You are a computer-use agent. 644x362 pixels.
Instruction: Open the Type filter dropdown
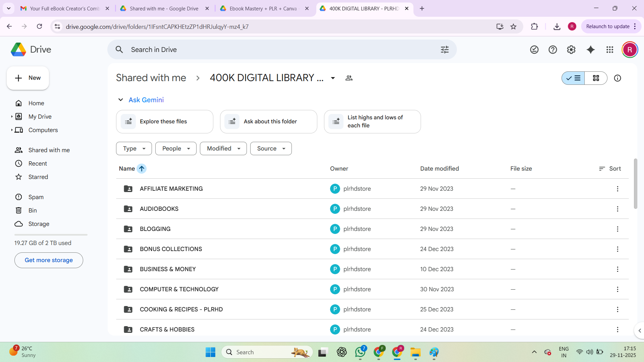[x=134, y=148]
